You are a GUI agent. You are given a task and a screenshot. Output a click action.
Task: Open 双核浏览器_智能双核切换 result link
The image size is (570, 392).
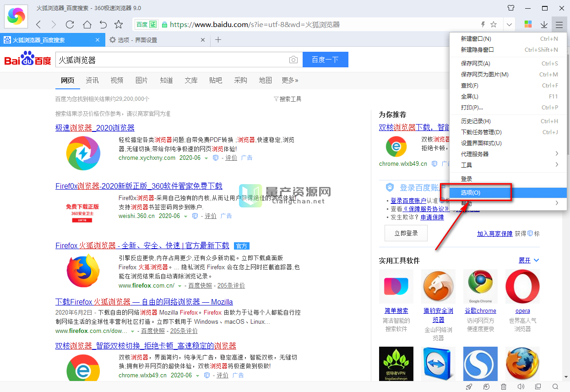[146, 346]
